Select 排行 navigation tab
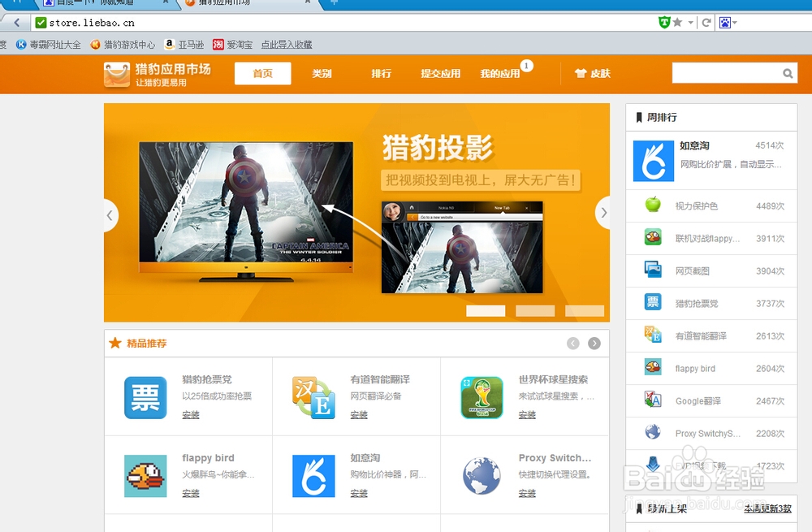812x532 pixels. click(x=381, y=74)
